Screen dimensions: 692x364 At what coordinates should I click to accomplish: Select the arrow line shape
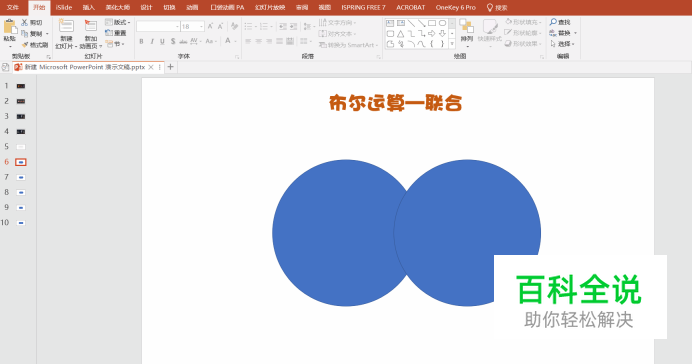tap(421, 23)
